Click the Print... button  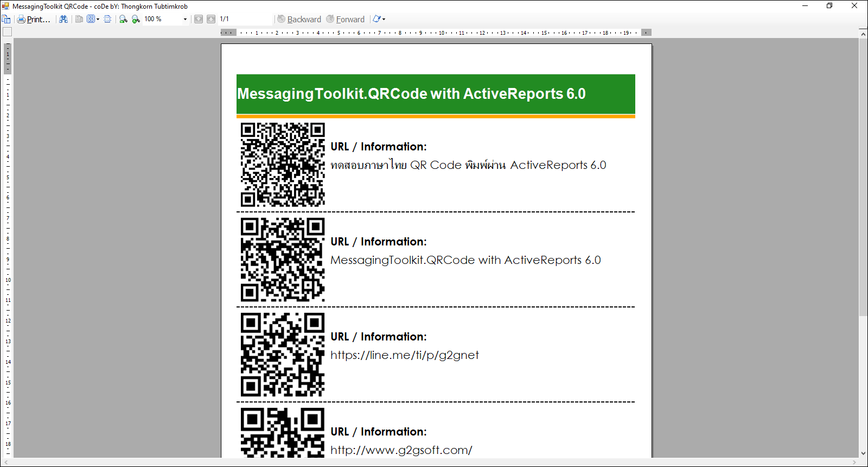point(34,19)
